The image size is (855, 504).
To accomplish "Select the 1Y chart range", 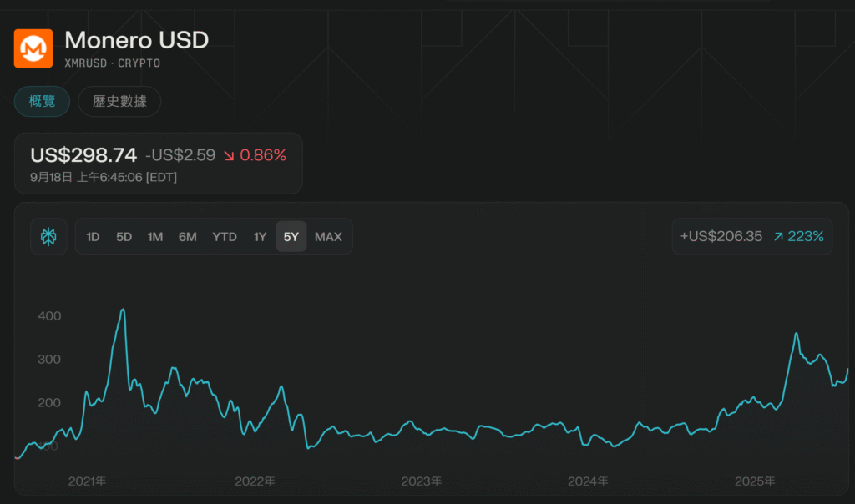I will [x=260, y=237].
